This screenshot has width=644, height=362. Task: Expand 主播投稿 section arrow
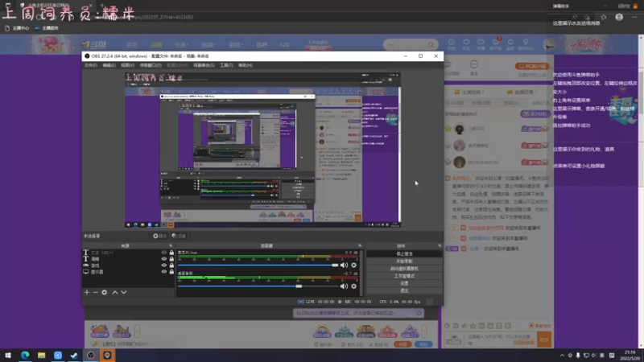(482, 93)
